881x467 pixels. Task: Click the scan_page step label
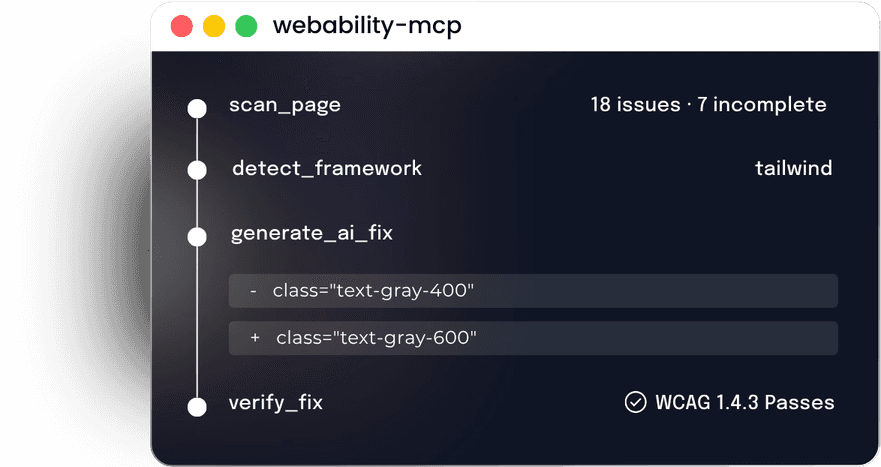(x=285, y=106)
